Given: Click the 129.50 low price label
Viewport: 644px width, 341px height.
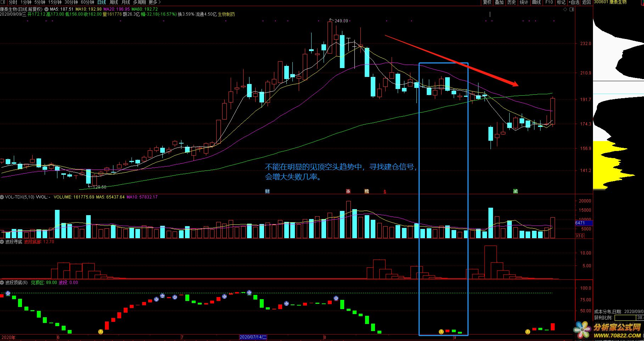Looking at the screenshot, I should point(99,187).
